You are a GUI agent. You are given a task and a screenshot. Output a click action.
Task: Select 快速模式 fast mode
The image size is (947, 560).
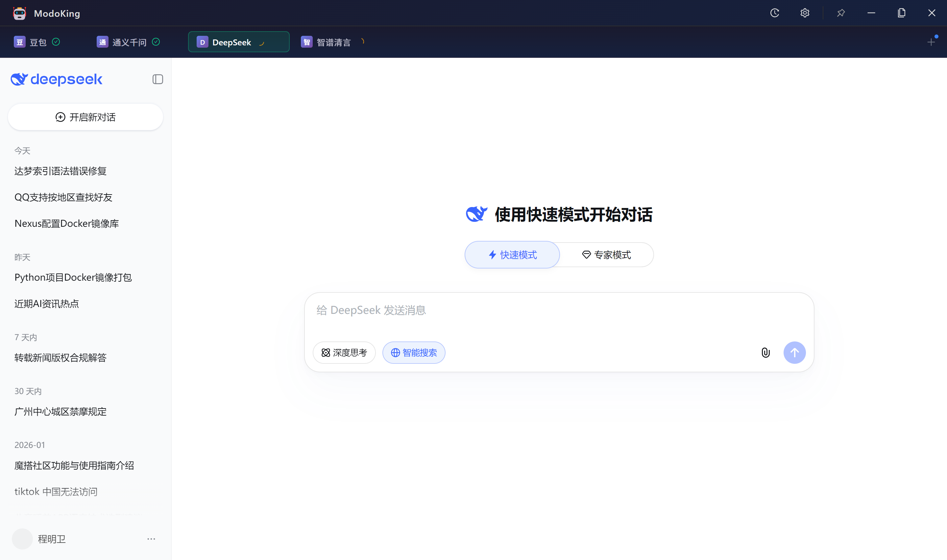pos(512,255)
